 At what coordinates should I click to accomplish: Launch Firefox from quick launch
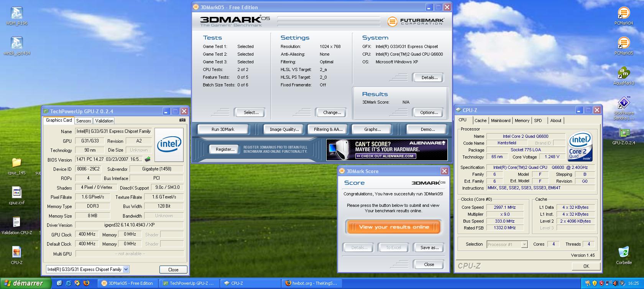[x=86, y=283]
